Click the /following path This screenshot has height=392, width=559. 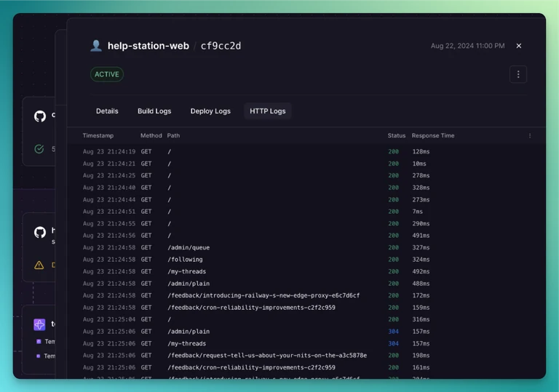(185, 260)
